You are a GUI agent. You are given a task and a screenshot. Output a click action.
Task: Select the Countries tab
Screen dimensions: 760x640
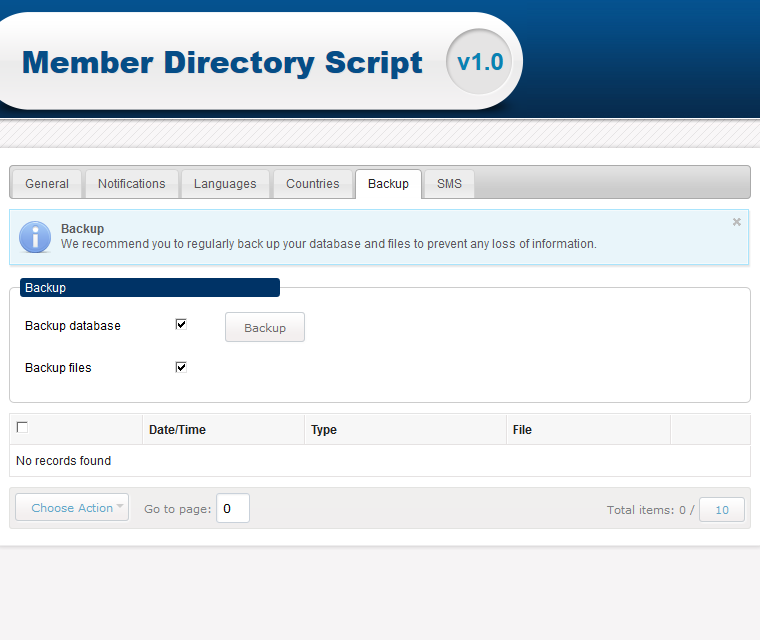(313, 184)
